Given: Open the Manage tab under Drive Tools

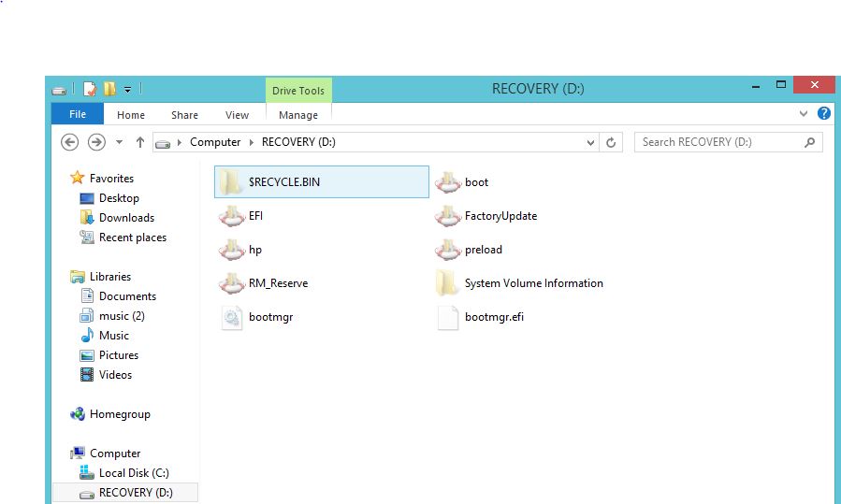Looking at the screenshot, I should tap(298, 115).
